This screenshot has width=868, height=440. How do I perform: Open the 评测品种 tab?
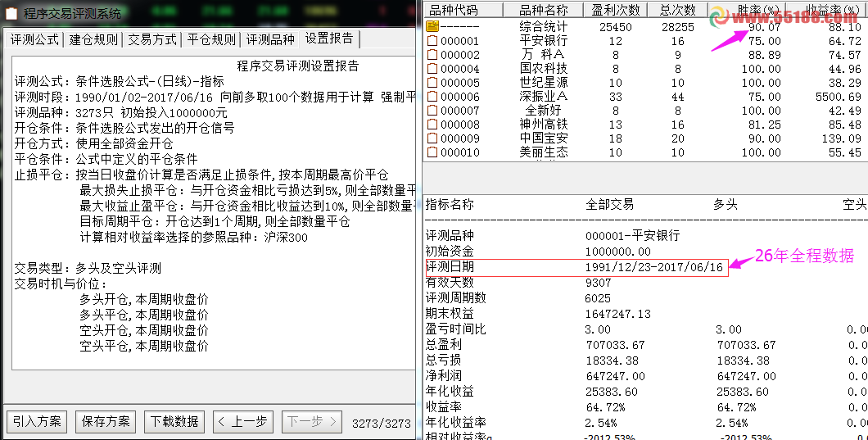(x=270, y=40)
